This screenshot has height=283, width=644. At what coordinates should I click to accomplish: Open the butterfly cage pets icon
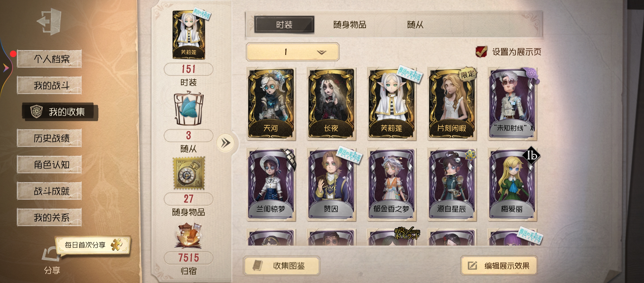(x=188, y=108)
